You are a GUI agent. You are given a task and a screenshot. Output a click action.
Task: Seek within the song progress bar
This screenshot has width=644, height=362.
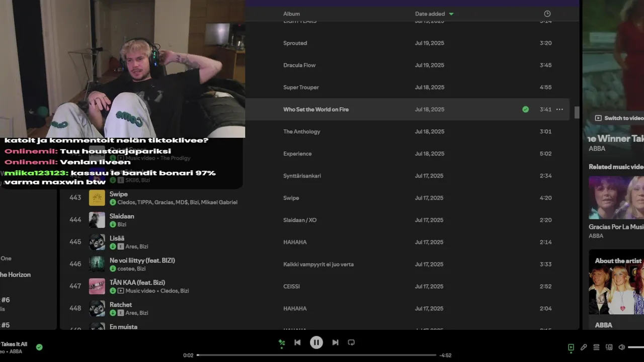[x=316, y=355]
